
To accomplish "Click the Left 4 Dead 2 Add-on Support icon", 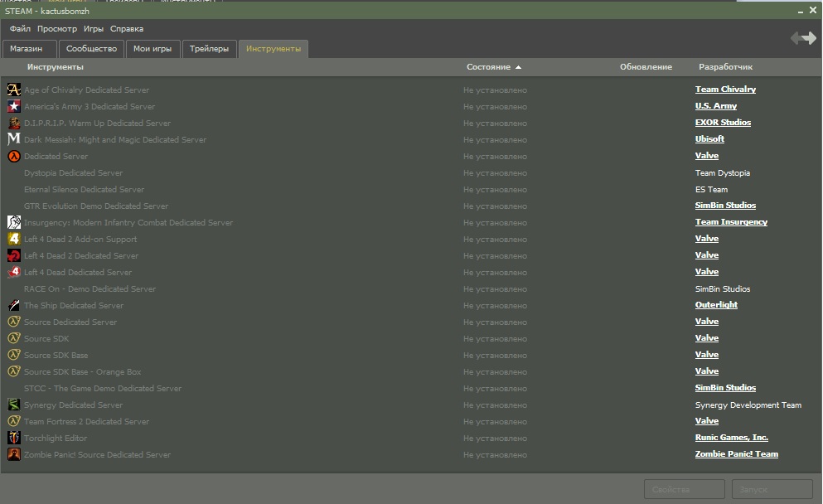I will coord(14,240).
